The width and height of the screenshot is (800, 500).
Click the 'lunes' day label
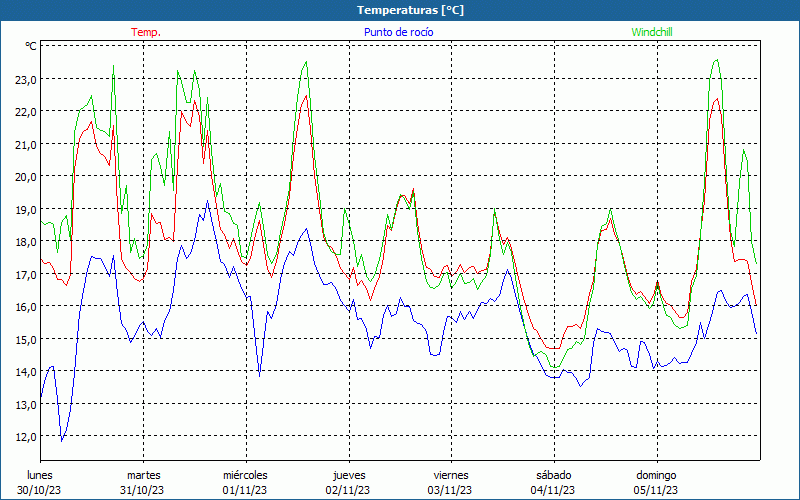click(x=40, y=475)
